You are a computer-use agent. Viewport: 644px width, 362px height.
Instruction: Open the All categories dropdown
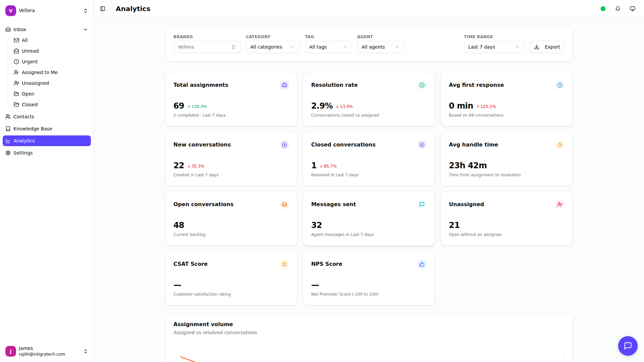tap(273, 47)
